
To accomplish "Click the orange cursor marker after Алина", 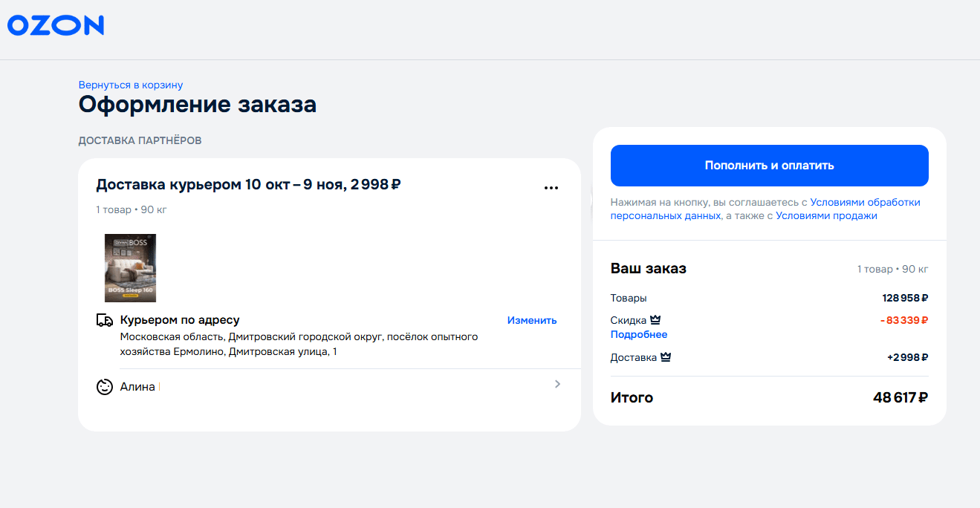I will tap(158, 385).
